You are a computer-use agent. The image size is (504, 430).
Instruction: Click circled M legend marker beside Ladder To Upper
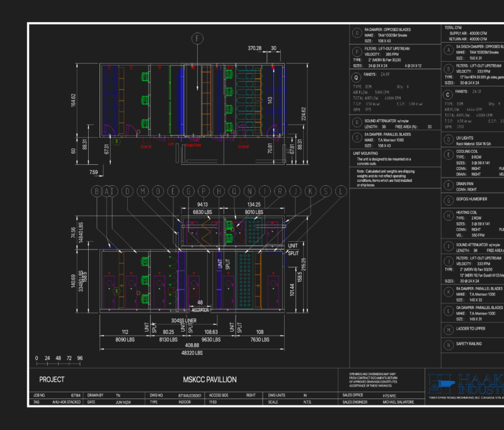point(449,330)
